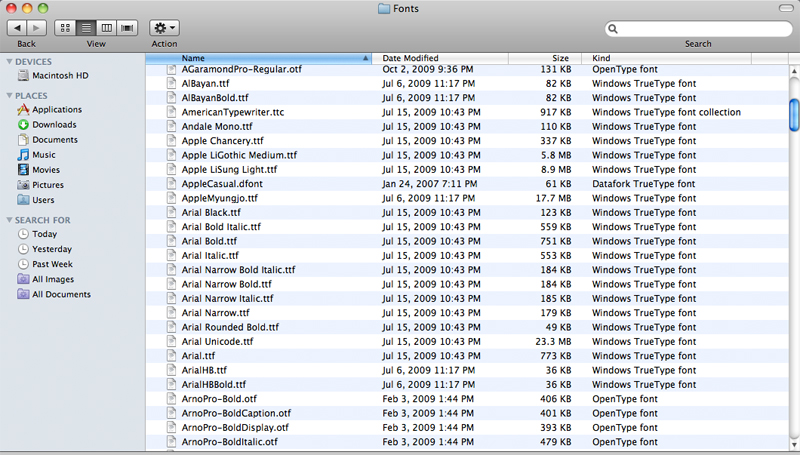This screenshot has height=455, width=800.
Task: Click into the Search field
Action: [698, 29]
